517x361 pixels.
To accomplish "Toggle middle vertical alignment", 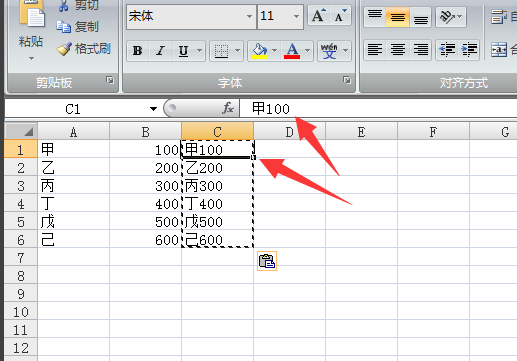I will click(x=398, y=16).
